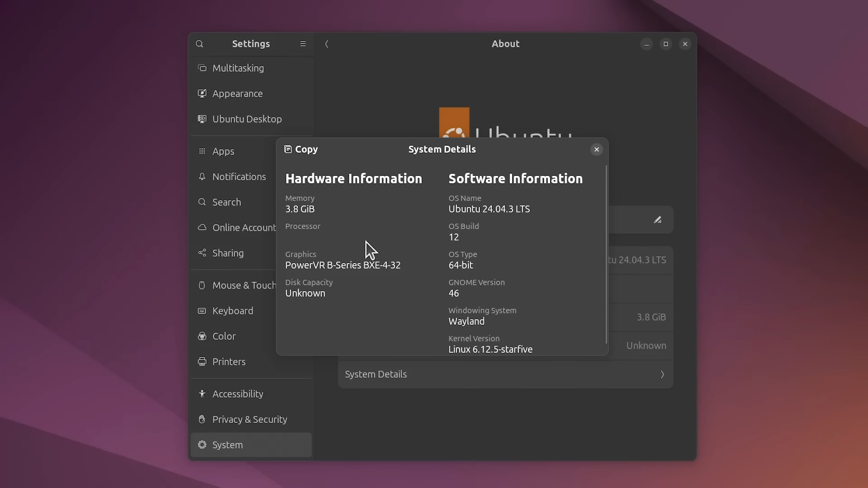Screen dimensions: 868x488
Task: Click the Copy button in System Details
Action: tap(301, 149)
